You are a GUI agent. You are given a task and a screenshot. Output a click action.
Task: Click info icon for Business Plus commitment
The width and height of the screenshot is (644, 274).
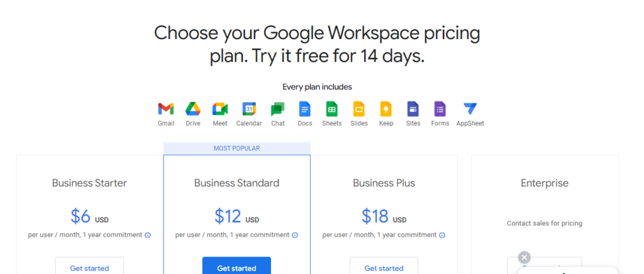[x=442, y=236]
